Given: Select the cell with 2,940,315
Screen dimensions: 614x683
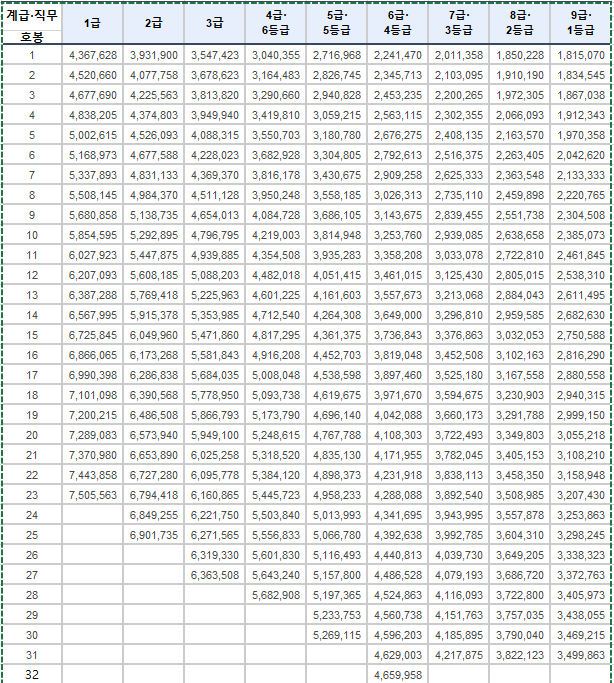Looking at the screenshot, I should (580, 396).
